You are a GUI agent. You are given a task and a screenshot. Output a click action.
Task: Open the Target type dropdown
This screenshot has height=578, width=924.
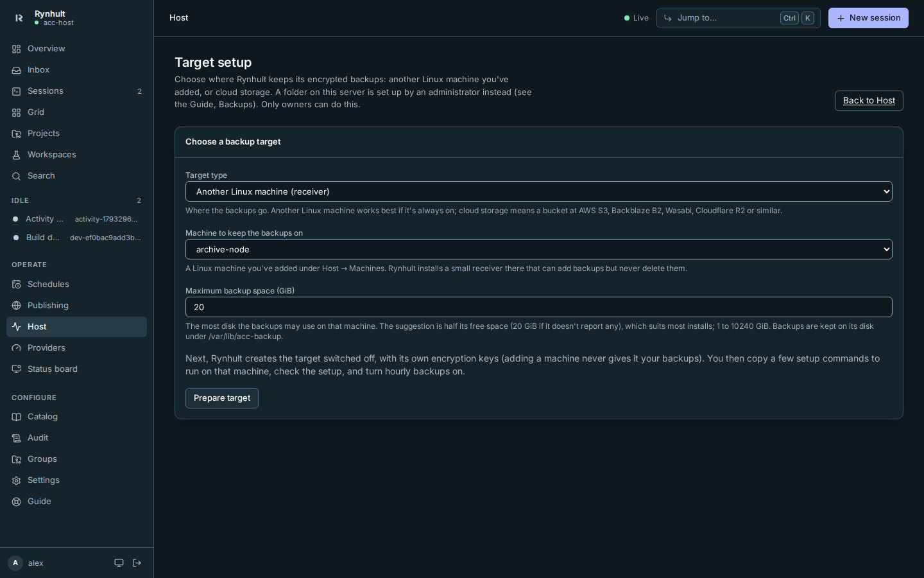(539, 191)
